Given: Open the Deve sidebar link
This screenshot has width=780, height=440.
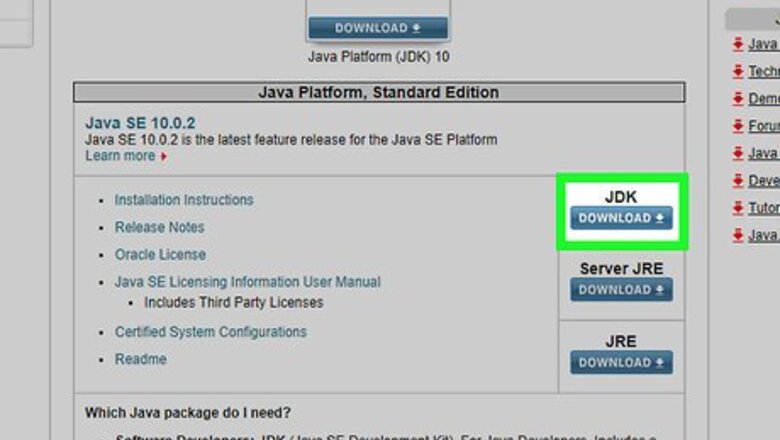Looking at the screenshot, I should [764, 180].
